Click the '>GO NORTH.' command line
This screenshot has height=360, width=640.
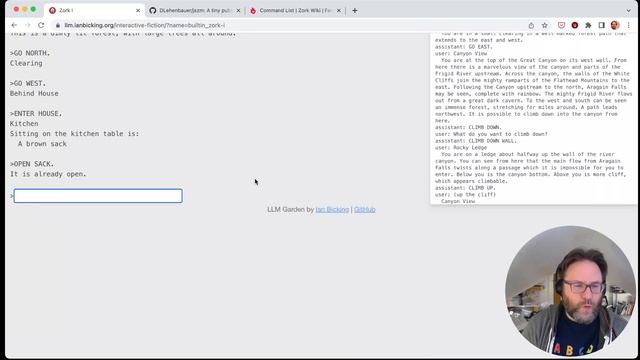tap(30, 53)
